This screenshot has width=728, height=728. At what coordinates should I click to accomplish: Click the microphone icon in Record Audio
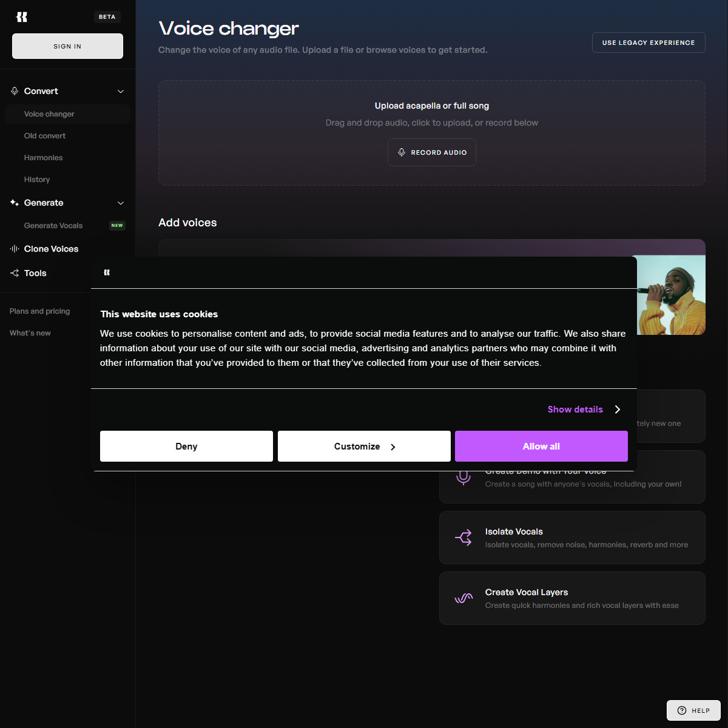coord(401,152)
